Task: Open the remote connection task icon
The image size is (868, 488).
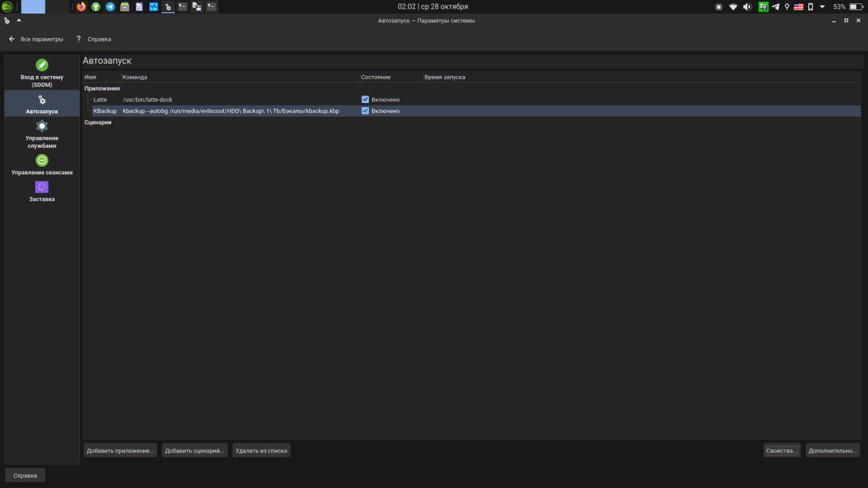Action: click(x=197, y=7)
